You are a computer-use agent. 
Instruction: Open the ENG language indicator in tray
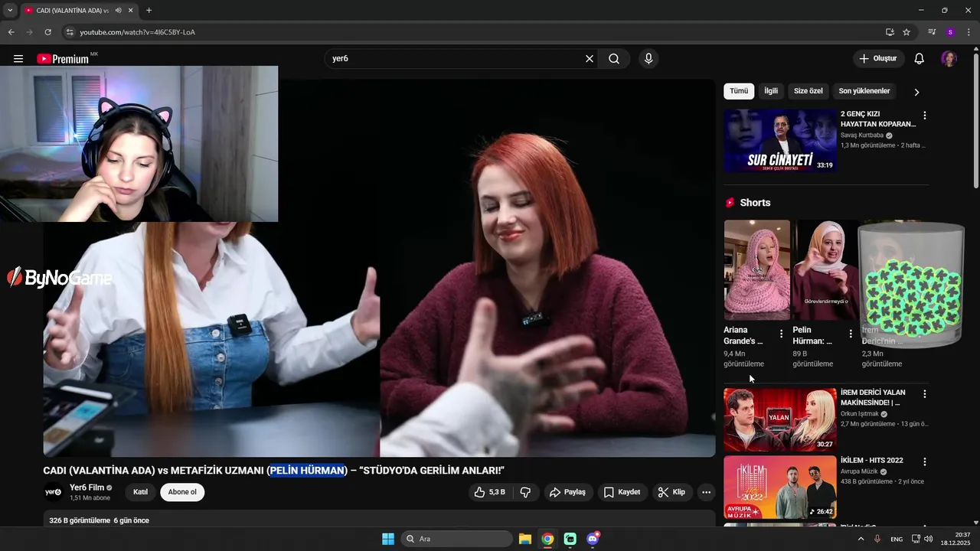pos(897,540)
